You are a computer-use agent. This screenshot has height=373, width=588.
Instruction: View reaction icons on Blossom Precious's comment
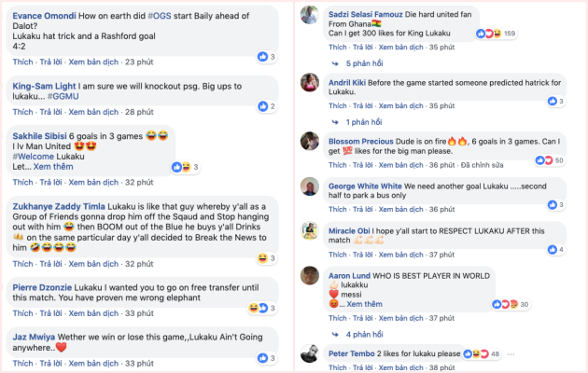tap(546, 160)
